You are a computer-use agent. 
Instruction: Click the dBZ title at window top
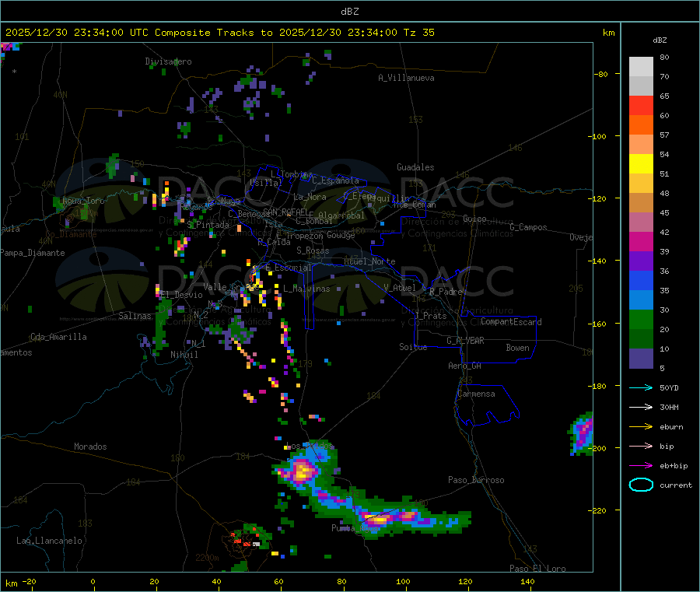(349, 12)
